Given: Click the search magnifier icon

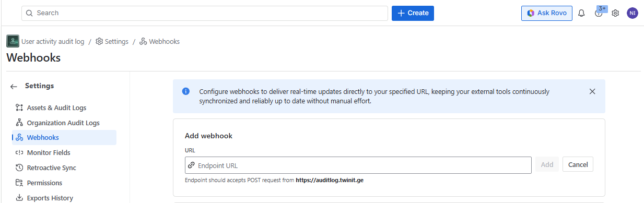Looking at the screenshot, I should (29, 13).
